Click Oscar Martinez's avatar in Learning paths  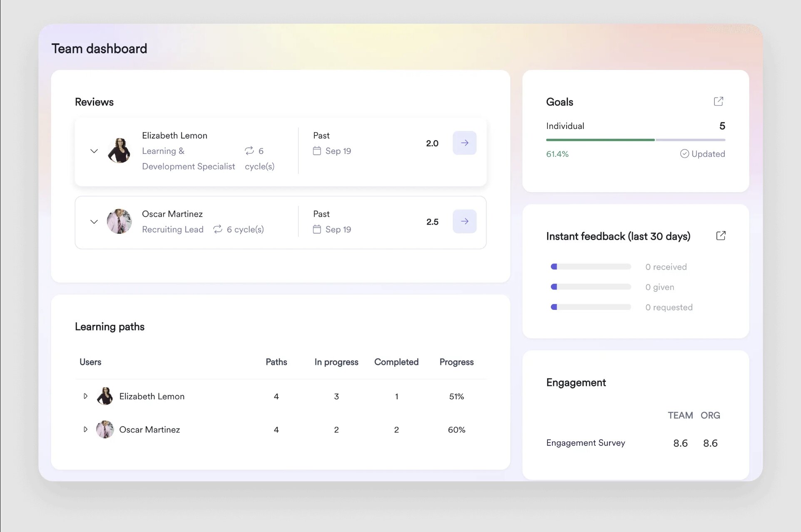pos(105,429)
